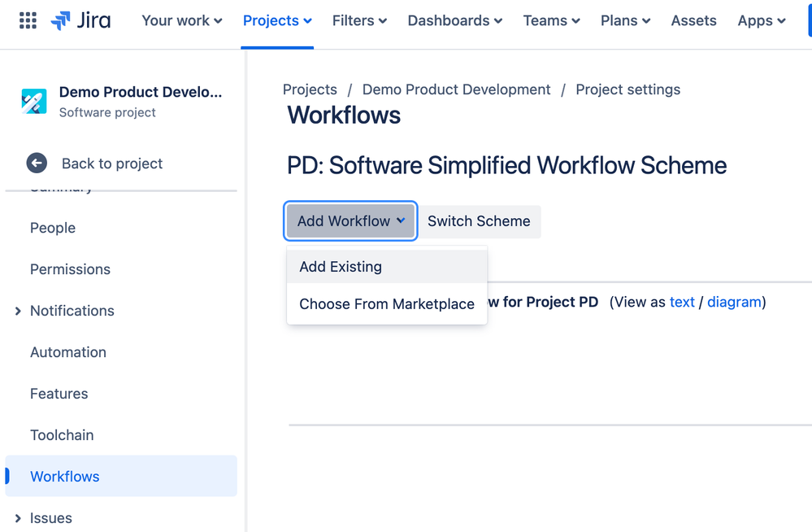This screenshot has height=532, width=812.
Task: Click Demo Product Development breadcrumb
Action: tap(456, 89)
